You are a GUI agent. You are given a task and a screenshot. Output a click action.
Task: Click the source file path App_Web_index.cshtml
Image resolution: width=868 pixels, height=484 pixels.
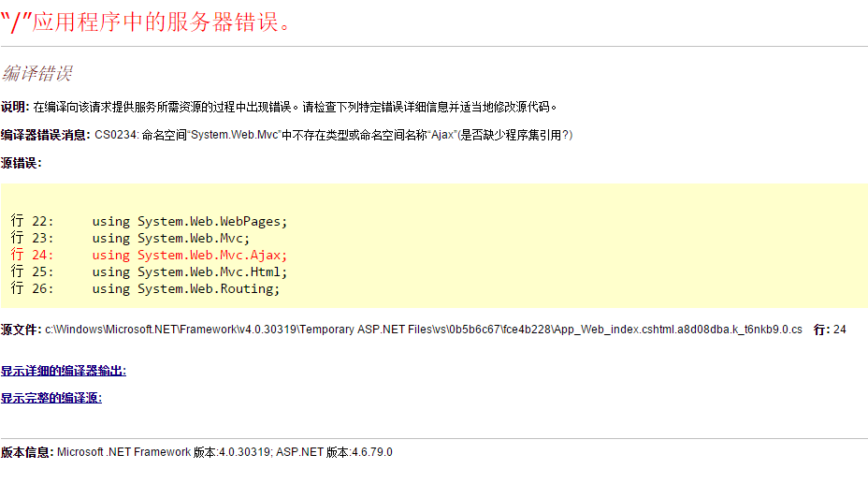[x=424, y=330]
